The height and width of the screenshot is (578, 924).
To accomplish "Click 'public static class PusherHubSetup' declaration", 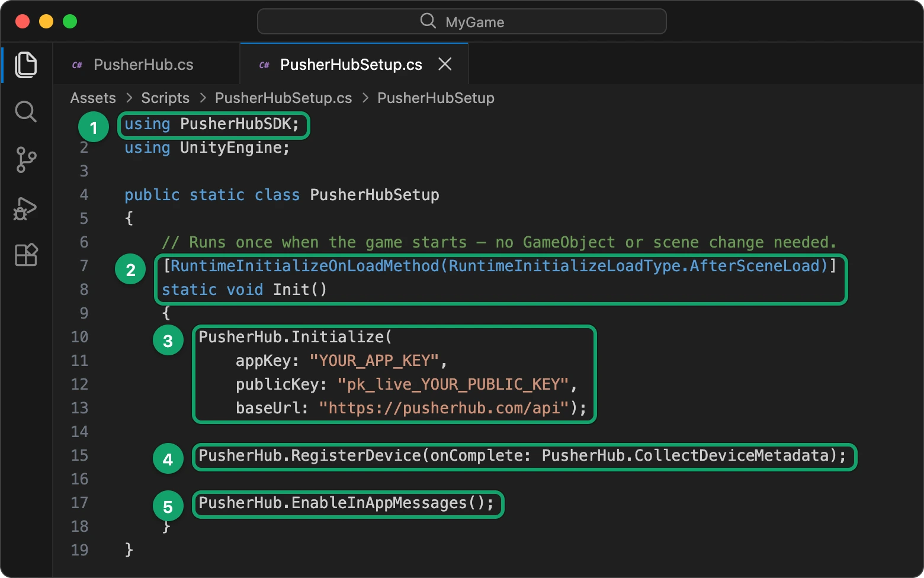I will point(282,195).
